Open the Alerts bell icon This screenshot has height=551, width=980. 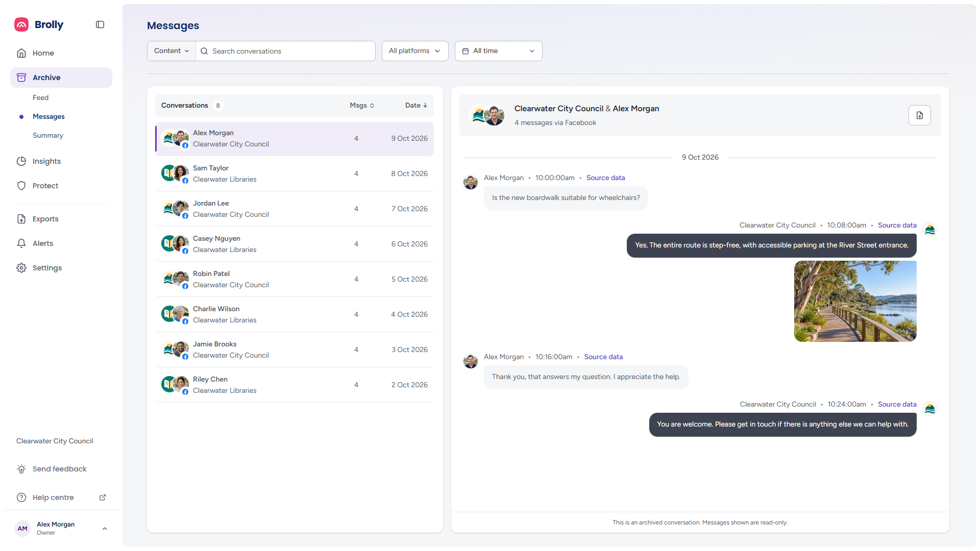click(21, 243)
